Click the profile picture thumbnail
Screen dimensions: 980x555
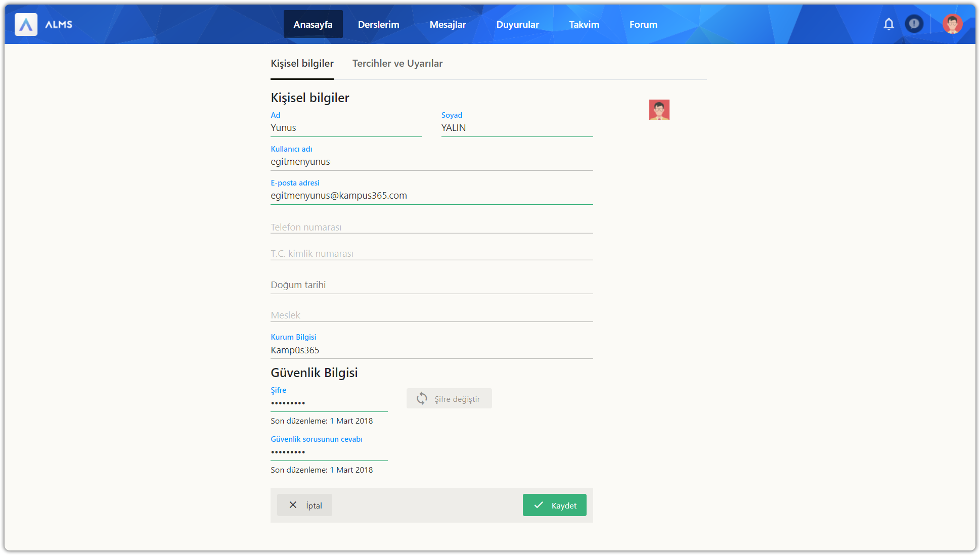[x=659, y=110]
